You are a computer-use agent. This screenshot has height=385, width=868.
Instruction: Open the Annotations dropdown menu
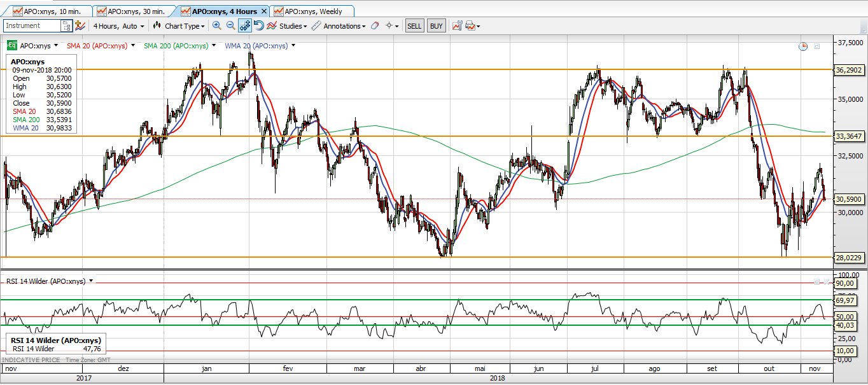[x=339, y=26]
